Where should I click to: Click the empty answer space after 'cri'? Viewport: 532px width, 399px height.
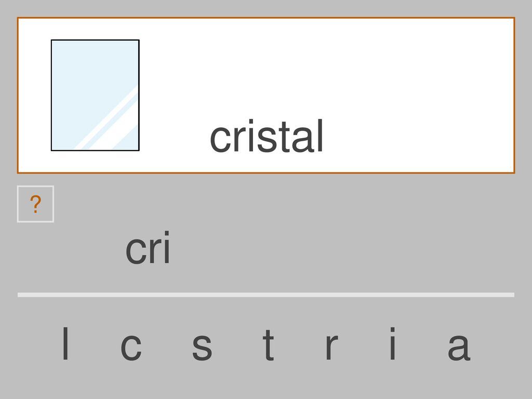[339, 247]
